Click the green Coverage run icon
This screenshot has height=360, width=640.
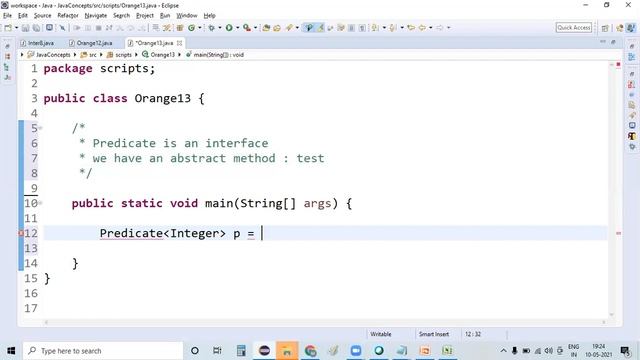point(191,28)
